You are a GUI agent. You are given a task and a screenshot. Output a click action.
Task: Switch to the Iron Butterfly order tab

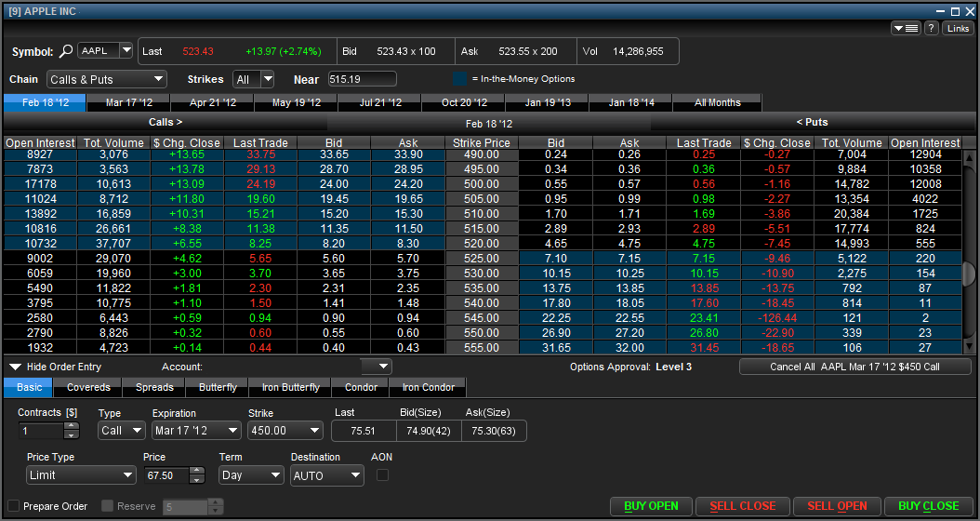(291, 387)
